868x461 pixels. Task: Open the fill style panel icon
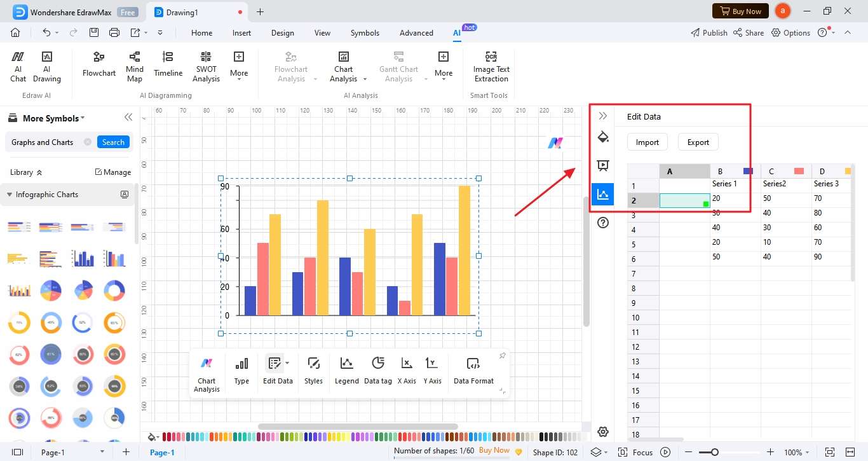pos(603,137)
